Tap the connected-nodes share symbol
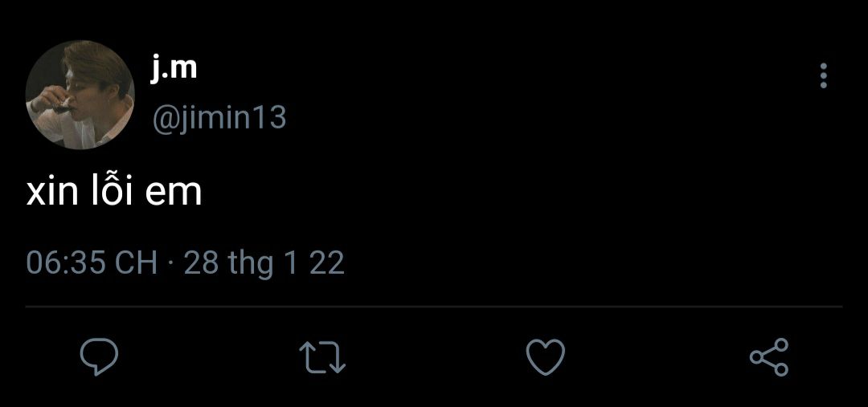Screen dimensions: 868x407 [769, 357]
